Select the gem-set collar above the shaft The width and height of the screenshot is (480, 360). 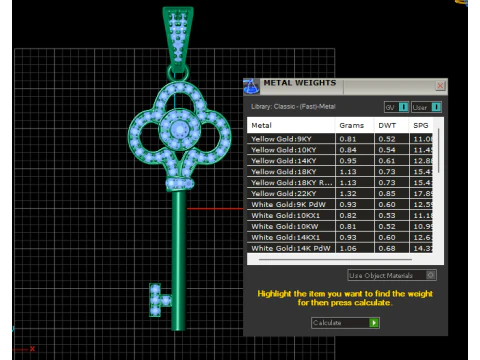tap(180, 184)
